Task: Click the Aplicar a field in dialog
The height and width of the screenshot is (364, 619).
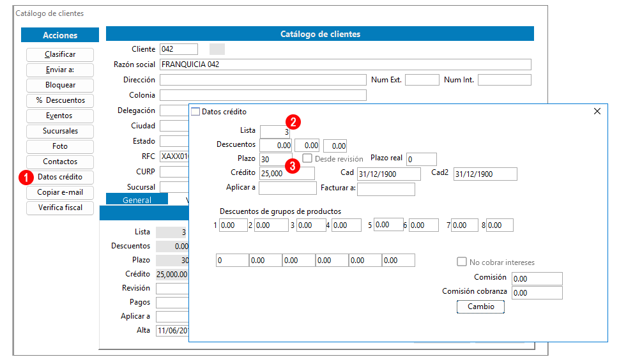Action: tap(288, 188)
